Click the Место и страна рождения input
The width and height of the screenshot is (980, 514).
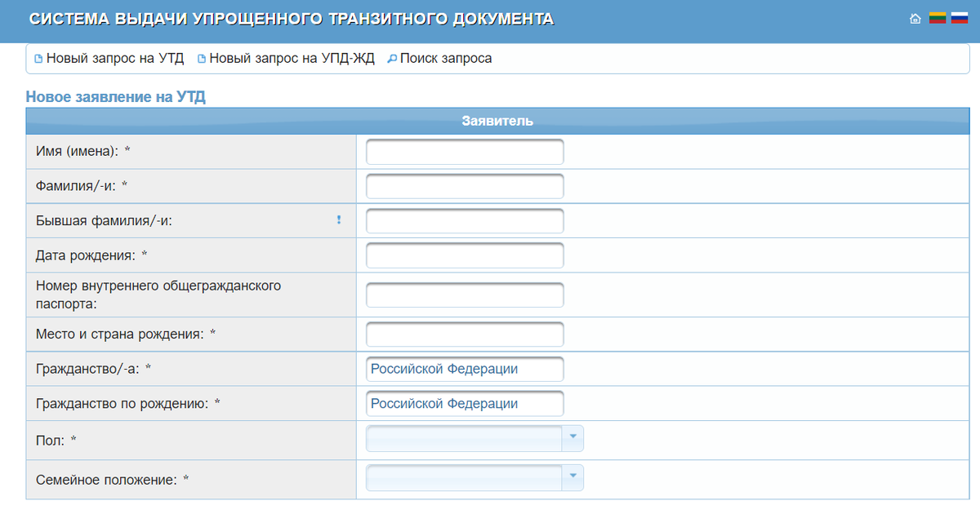coord(464,334)
